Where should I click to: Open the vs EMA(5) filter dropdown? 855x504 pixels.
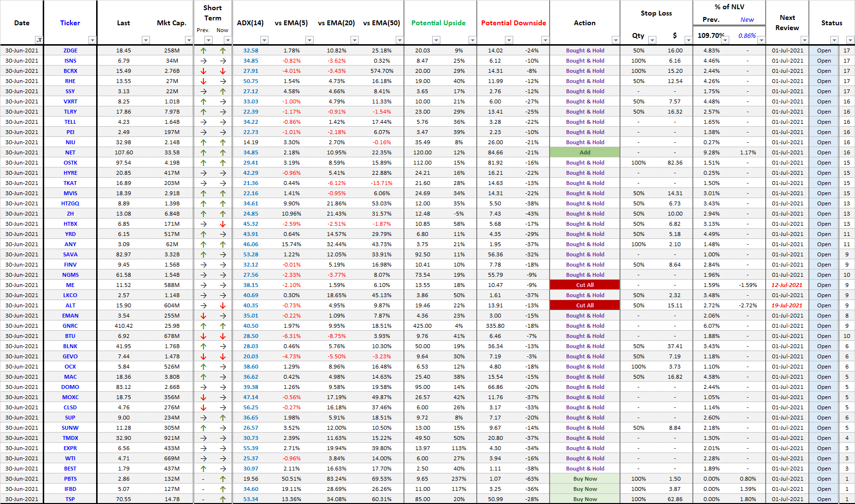click(x=309, y=40)
